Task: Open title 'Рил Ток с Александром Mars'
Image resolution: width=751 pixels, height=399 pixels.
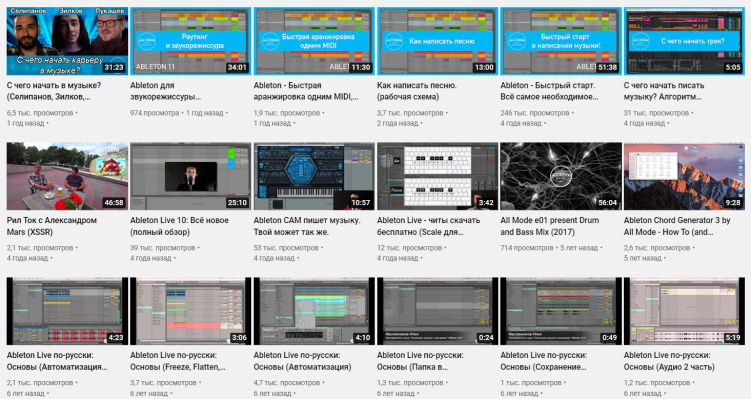Action: pyautogui.click(x=52, y=226)
